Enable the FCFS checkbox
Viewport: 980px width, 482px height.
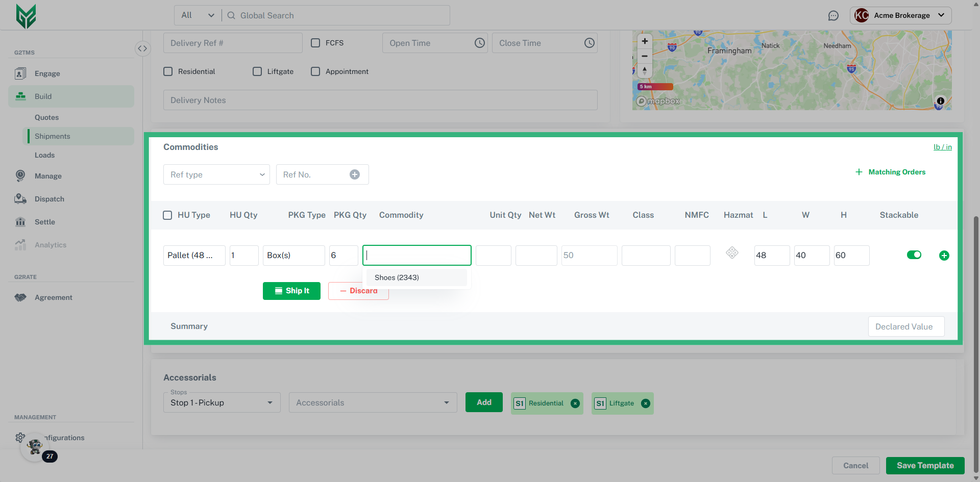[315, 43]
